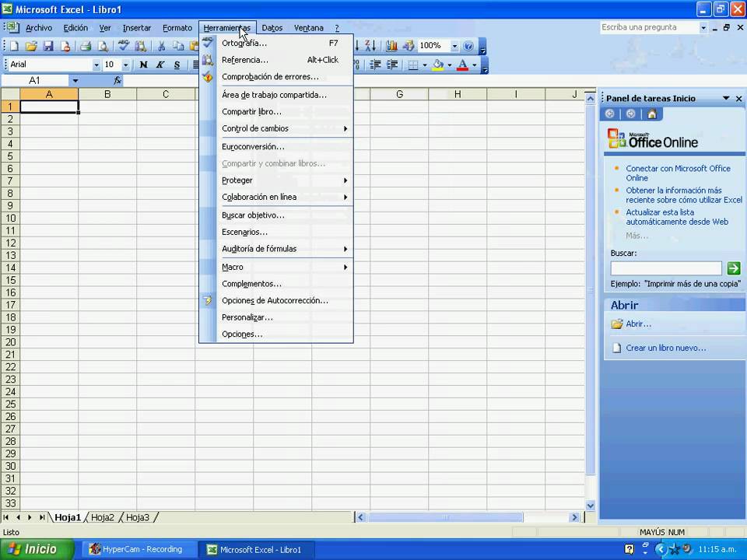The image size is (747, 560).
Task: Apply underline with the S button
Action: pos(177,65)
